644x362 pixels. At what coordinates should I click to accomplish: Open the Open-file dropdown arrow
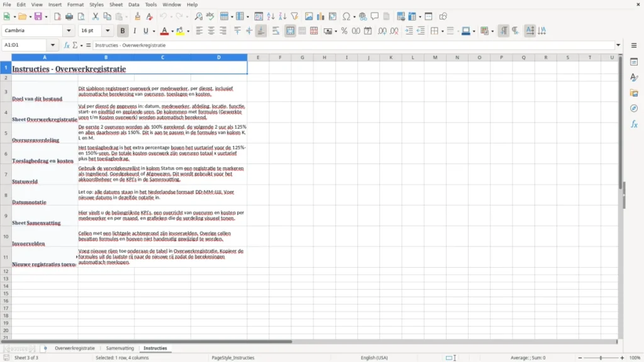click(x=31, y=17)
